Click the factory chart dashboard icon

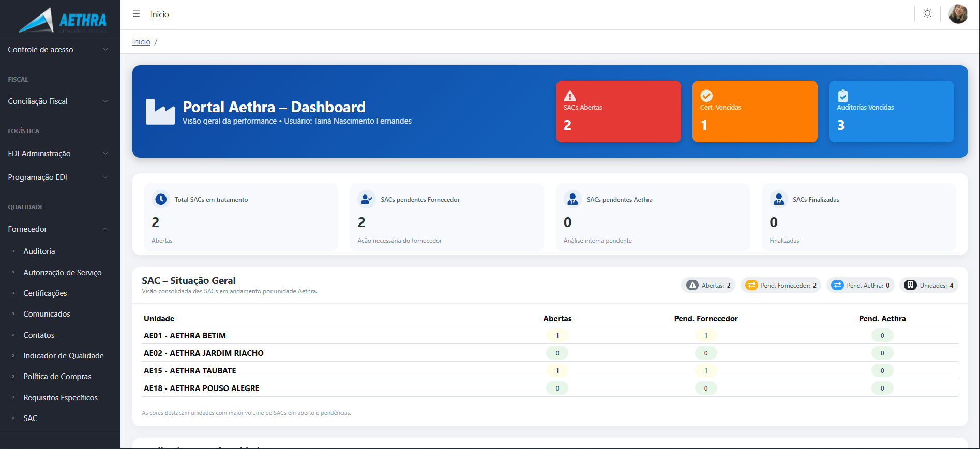click(x=160, y=112)
